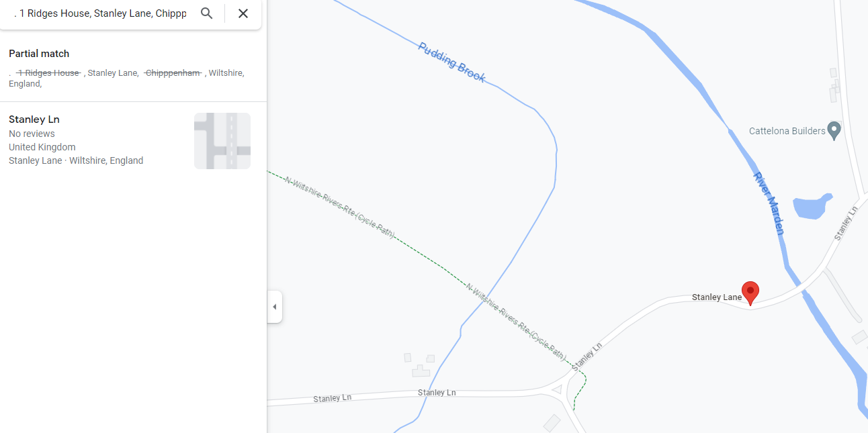Click the Stanley Lane label beside pin
Image resolution: width=868 pixels, height=433 pixels.
[x=717, y=297]
